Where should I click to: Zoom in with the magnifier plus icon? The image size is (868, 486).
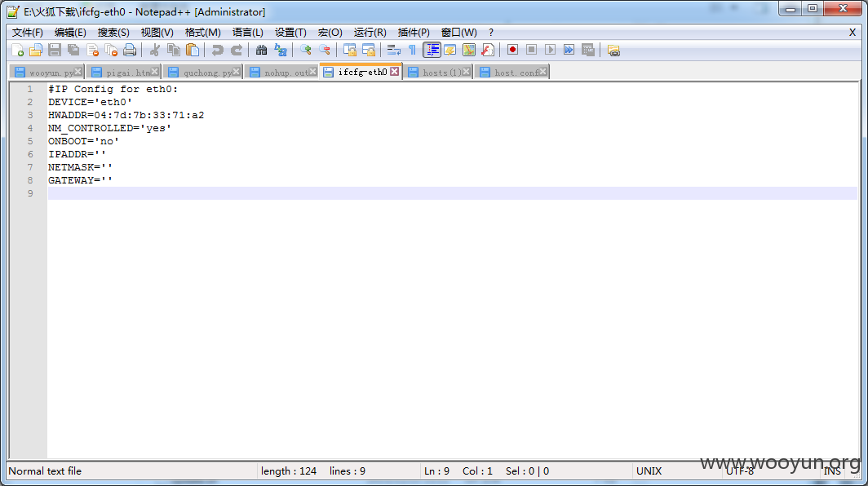pos(305,51)
